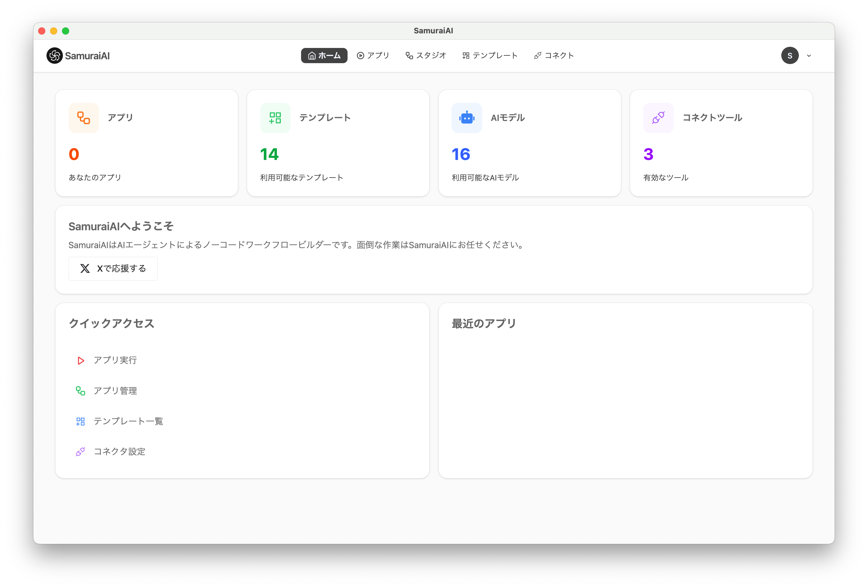Open the テンプレート navigation tab
The image size is (868, 588).
pyautogui.click(x=490, y=56)
